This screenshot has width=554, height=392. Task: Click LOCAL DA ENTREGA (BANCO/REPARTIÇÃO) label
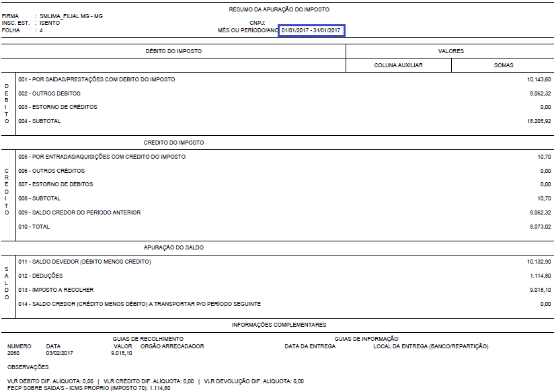tap(431, 347)
